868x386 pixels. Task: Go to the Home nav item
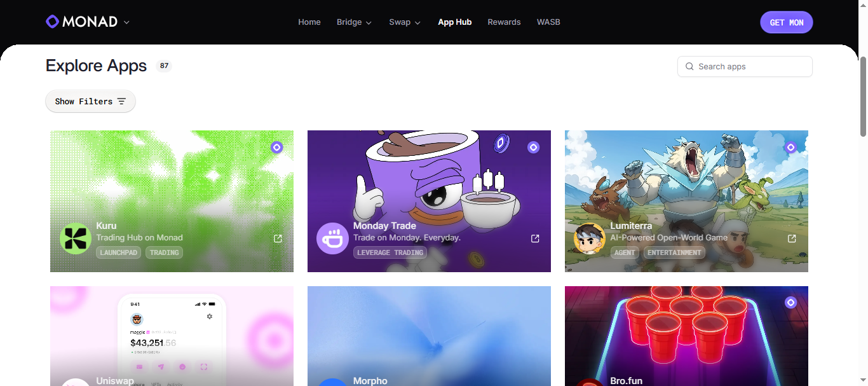tap(309, 22)
